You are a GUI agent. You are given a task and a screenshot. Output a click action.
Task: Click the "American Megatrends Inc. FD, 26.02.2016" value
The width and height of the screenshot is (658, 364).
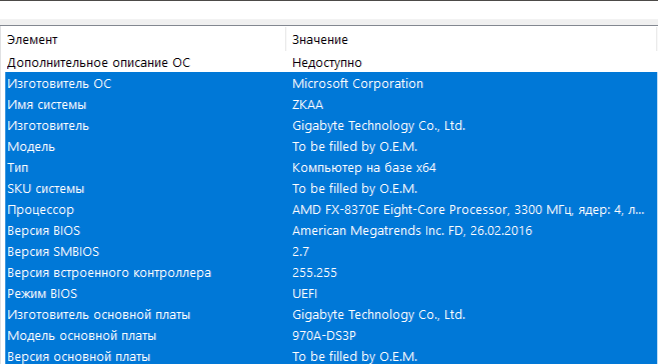(412, 231)
